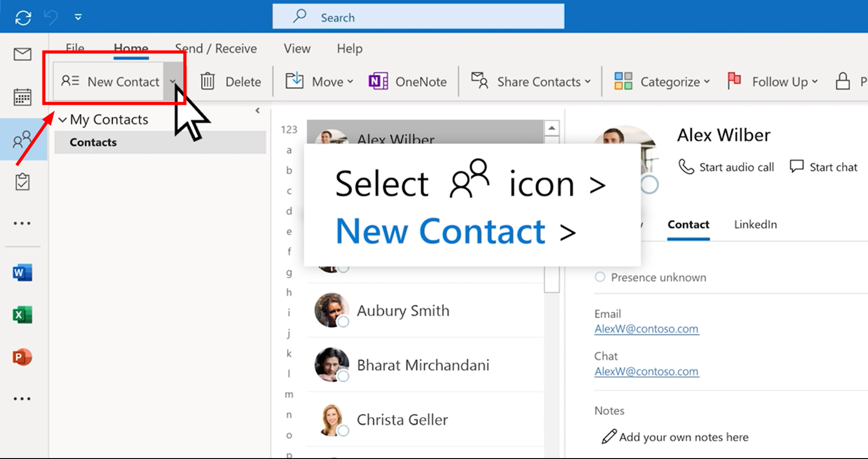868x459 pixels.
Task: Open AlexW@contoso.com email link
Action: tap(646, 328)
